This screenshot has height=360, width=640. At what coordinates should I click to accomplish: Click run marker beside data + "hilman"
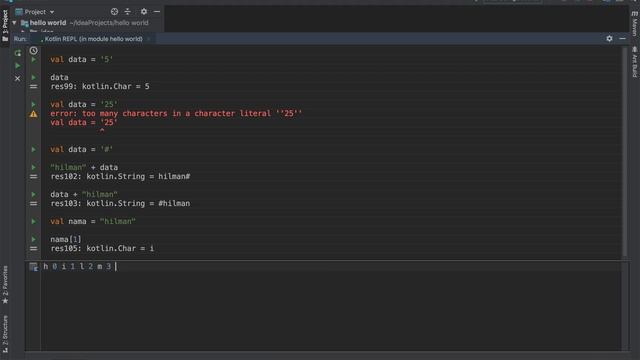pos(33,194)
